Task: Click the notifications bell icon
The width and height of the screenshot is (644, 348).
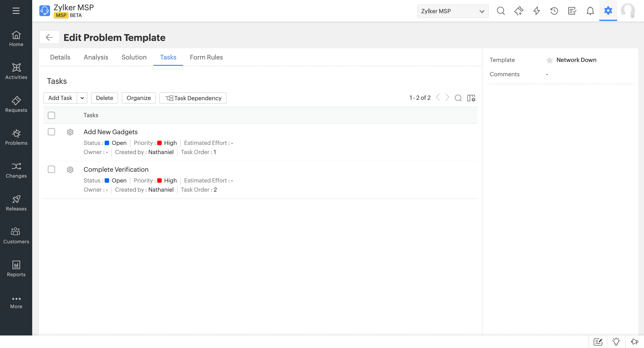Action: (590, 11)
